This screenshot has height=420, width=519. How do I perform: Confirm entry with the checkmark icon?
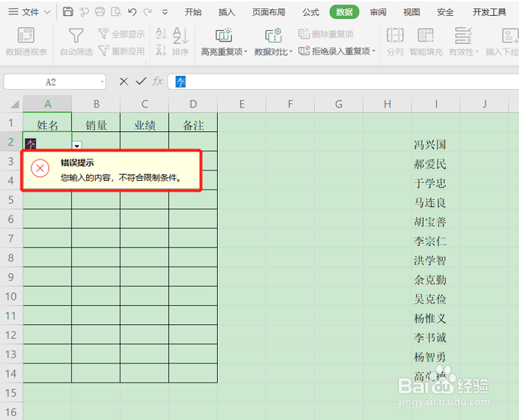[x=141, y=81]
